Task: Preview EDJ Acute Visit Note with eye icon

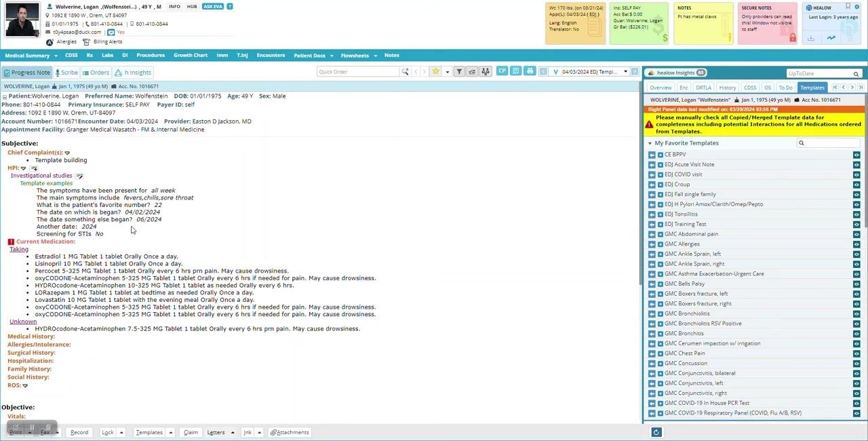Action: click(x=856, y=165)
